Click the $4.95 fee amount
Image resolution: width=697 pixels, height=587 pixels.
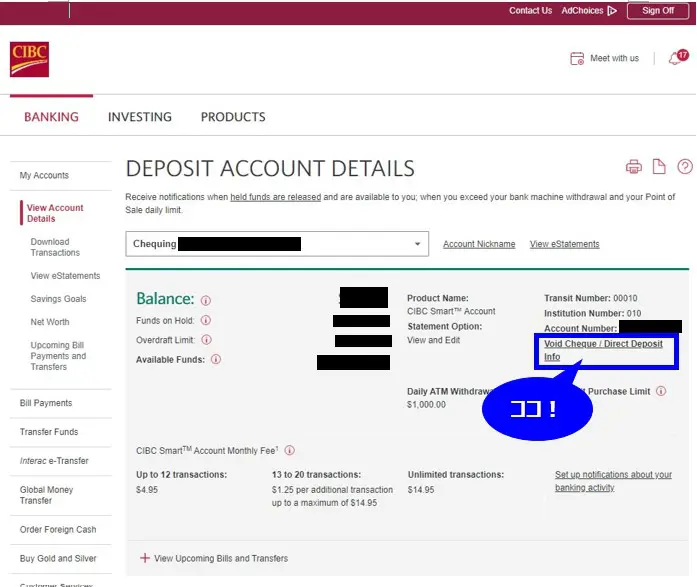[147, 490]
